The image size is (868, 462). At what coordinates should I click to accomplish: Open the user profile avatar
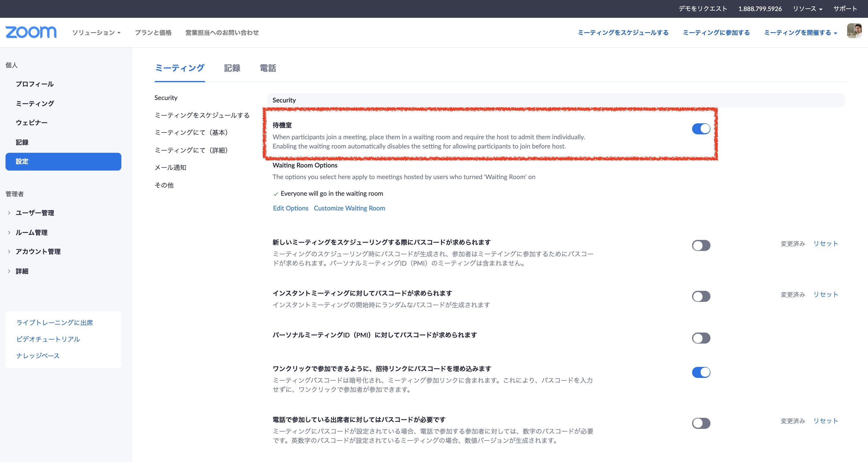(x=854, y=31)
